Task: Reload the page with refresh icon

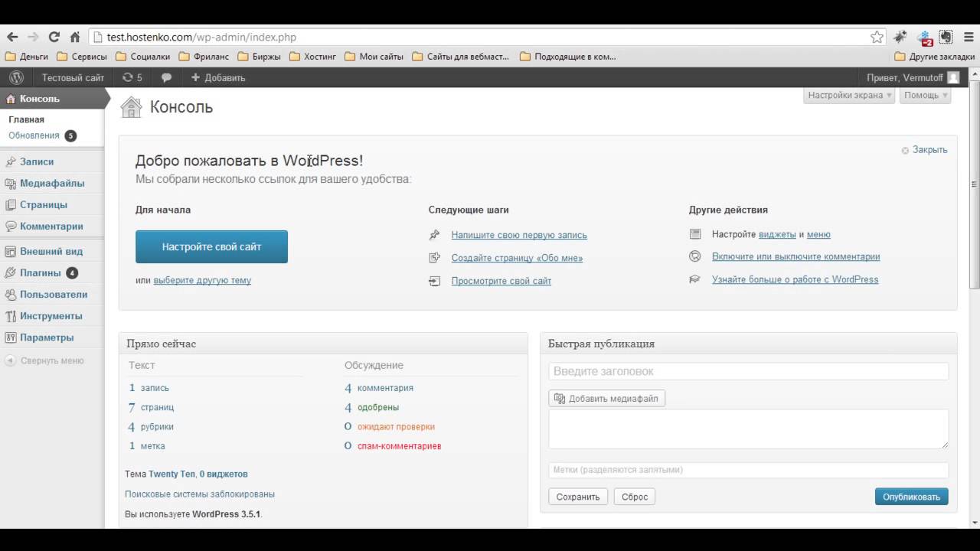Action: 54,37
